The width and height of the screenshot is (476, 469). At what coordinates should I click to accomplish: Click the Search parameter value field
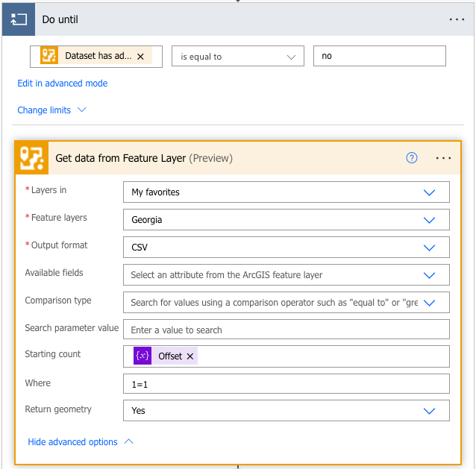(286, 330)
